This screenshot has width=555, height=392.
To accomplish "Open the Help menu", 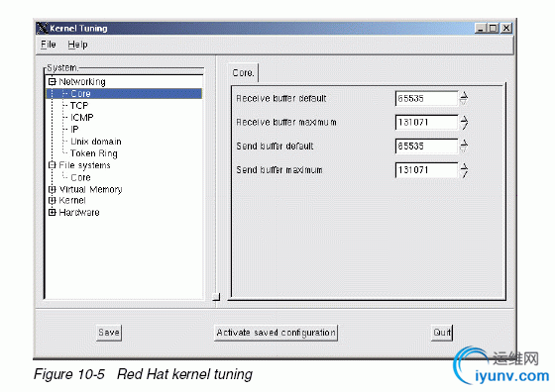I will [77, 45].
